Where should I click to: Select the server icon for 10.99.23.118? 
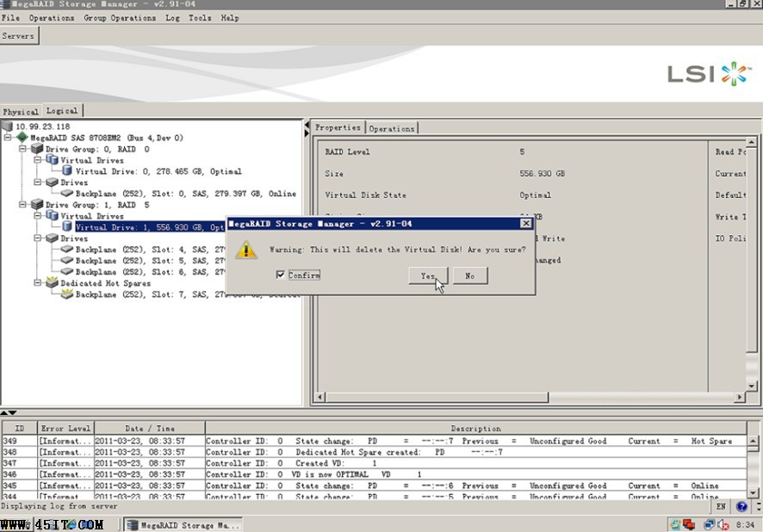click(x=7, y=127)
